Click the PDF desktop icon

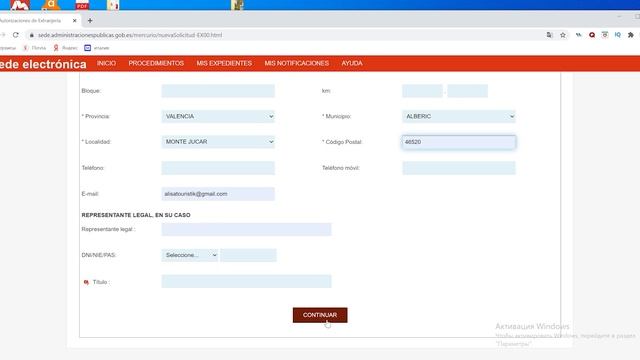pos(82,5)
